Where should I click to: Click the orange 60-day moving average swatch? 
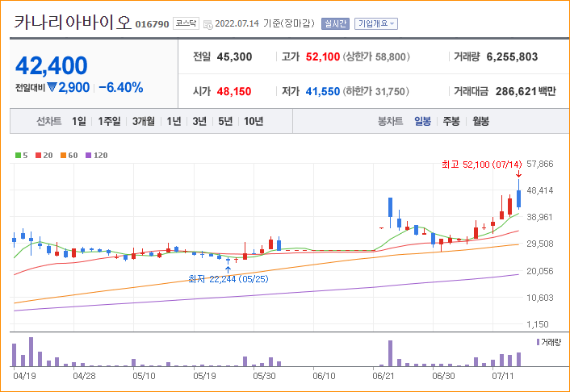63,155
